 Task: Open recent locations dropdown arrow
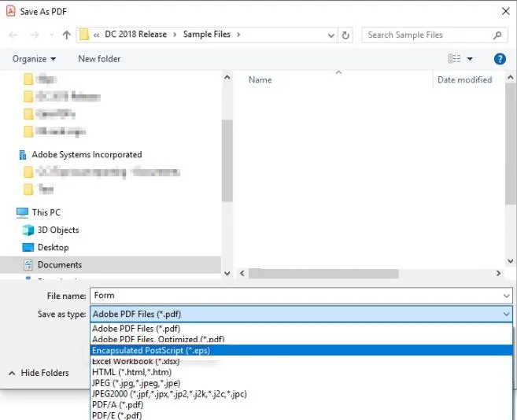(51, 35)
